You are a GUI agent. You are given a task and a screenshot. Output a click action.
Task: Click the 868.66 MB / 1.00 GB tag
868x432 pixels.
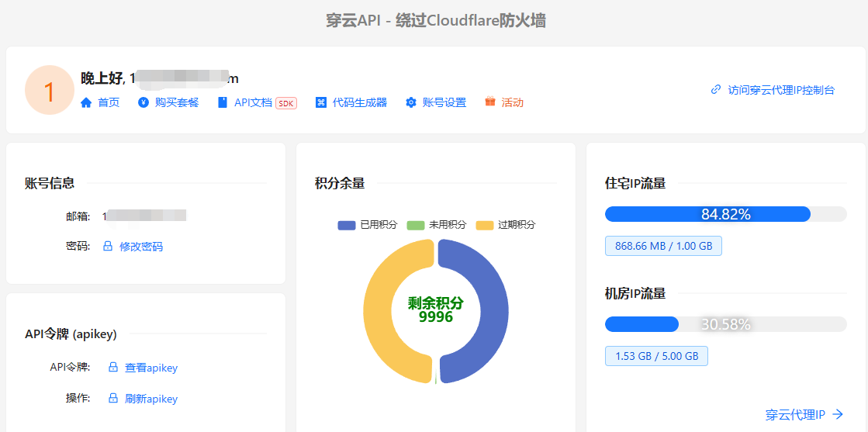tap(663, 246)
